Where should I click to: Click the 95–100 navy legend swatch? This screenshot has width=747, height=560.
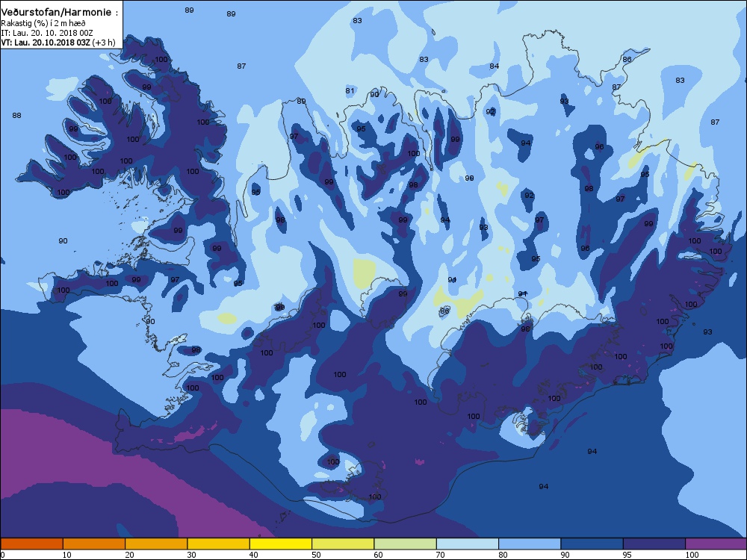point(654,544)
